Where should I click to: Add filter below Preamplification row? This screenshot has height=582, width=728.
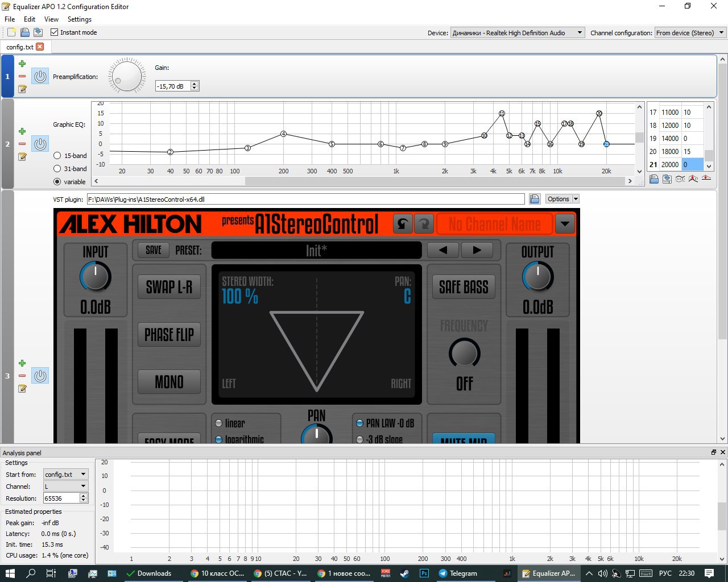click(22, 64)
